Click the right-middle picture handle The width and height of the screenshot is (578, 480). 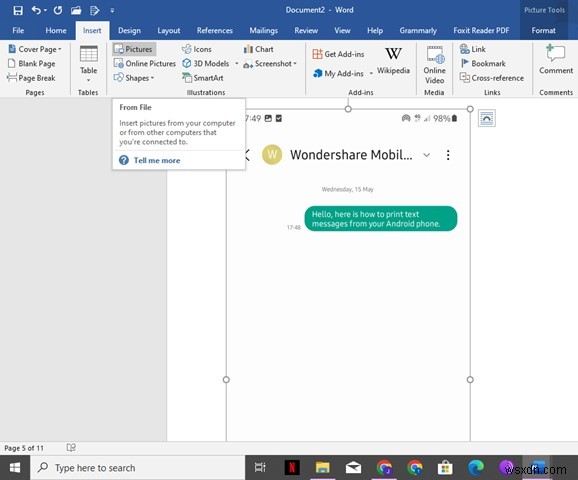tap(470, 380)
